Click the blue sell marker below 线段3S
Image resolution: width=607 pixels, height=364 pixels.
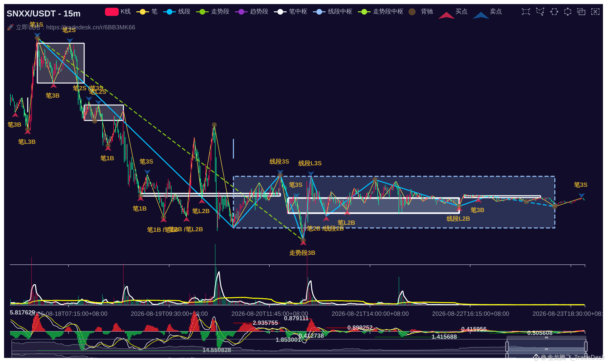(x=280, y=172)
